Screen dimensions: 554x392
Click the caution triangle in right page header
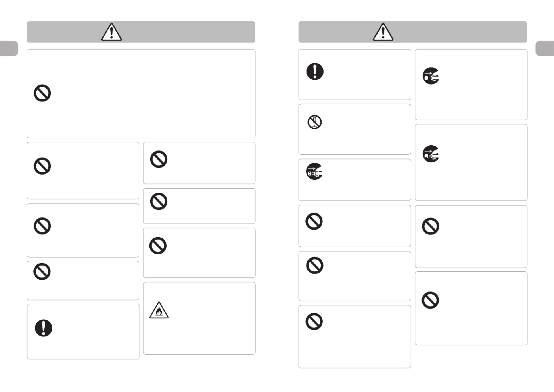tap(383, 32)
